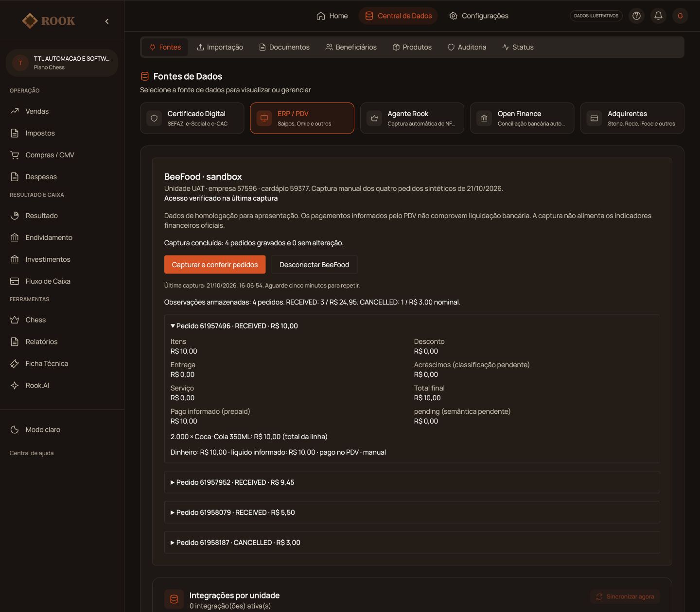Viewport: 700px width, 612px height.
Task: Collapse the sidebar with the chevron arrow
Action: click(107, 21)
